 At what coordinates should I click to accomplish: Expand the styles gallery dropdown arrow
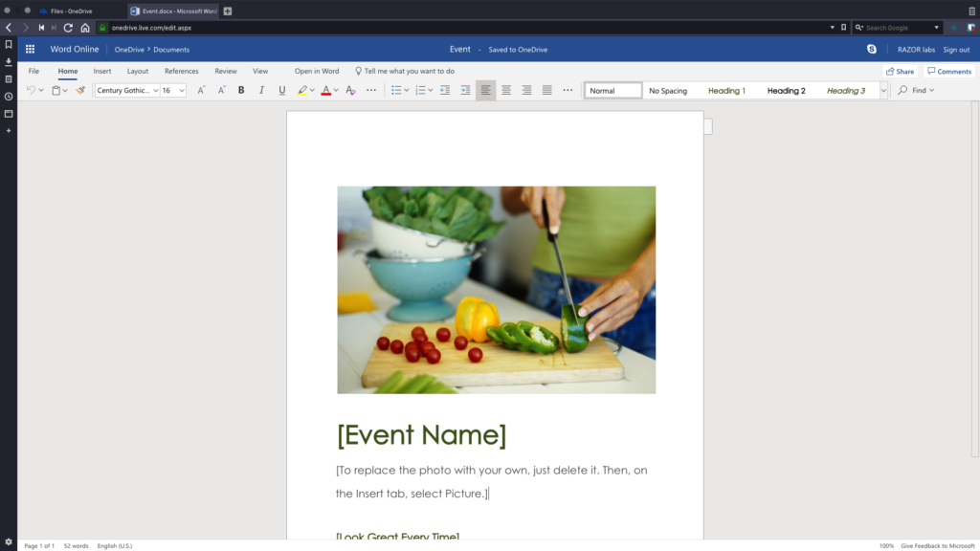pyautogui.click(x=882, y=90)
